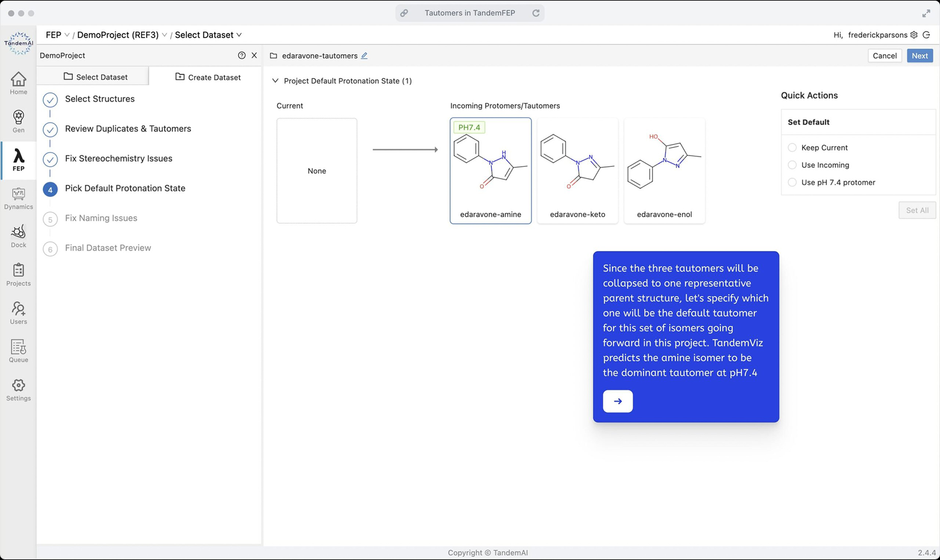Open the DemoProject (REF3) breadcrumb dropdown

coord(122,35)
